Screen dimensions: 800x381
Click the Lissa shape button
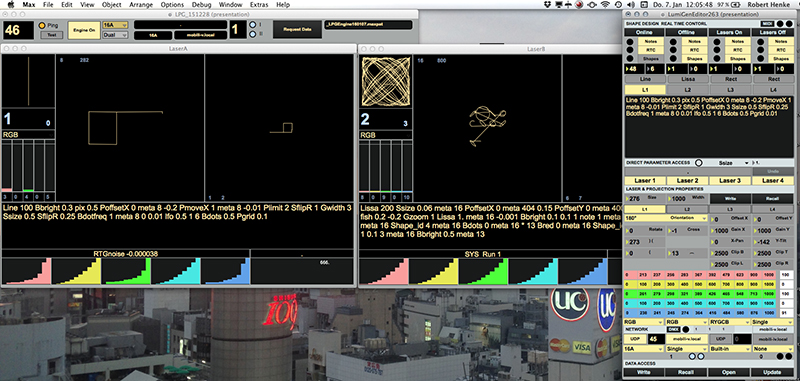688,79
